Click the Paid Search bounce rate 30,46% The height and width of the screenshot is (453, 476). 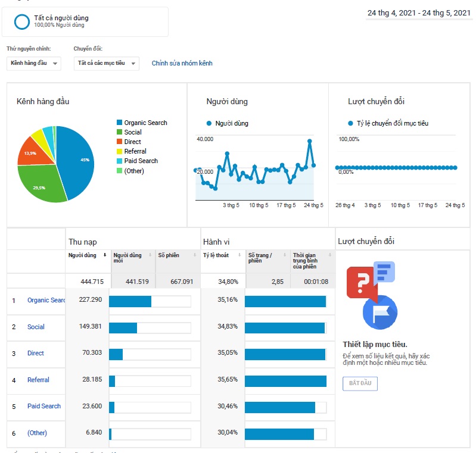coord(228,406)
